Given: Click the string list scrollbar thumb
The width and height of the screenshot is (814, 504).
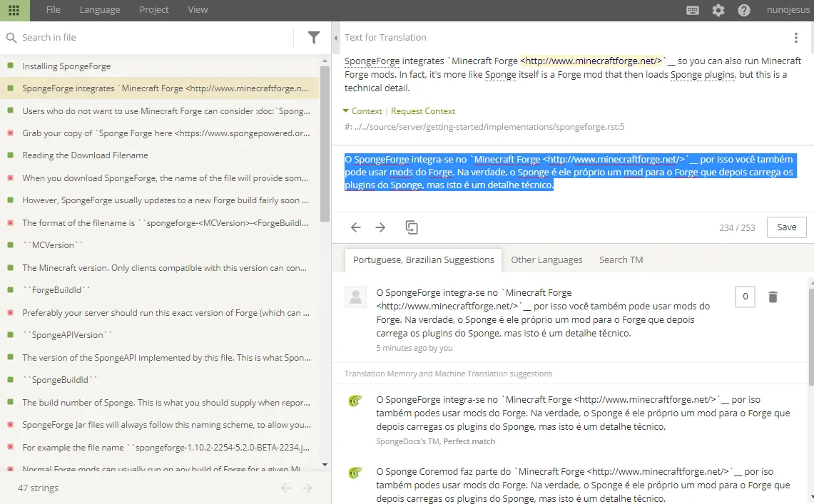Looking at the screenshot, I should click(x=325, y=144).
